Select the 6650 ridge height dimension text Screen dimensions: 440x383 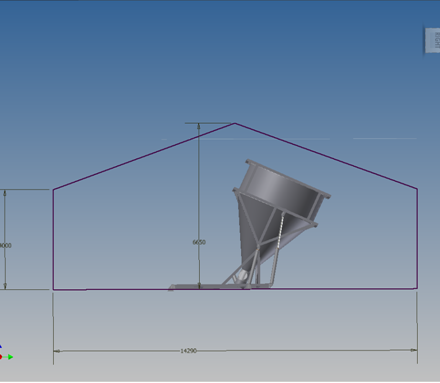[x=199, y=242]
